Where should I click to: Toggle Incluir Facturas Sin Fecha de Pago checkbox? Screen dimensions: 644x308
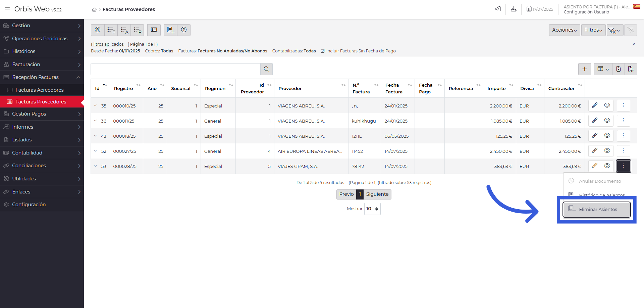[x=323, y=51]
